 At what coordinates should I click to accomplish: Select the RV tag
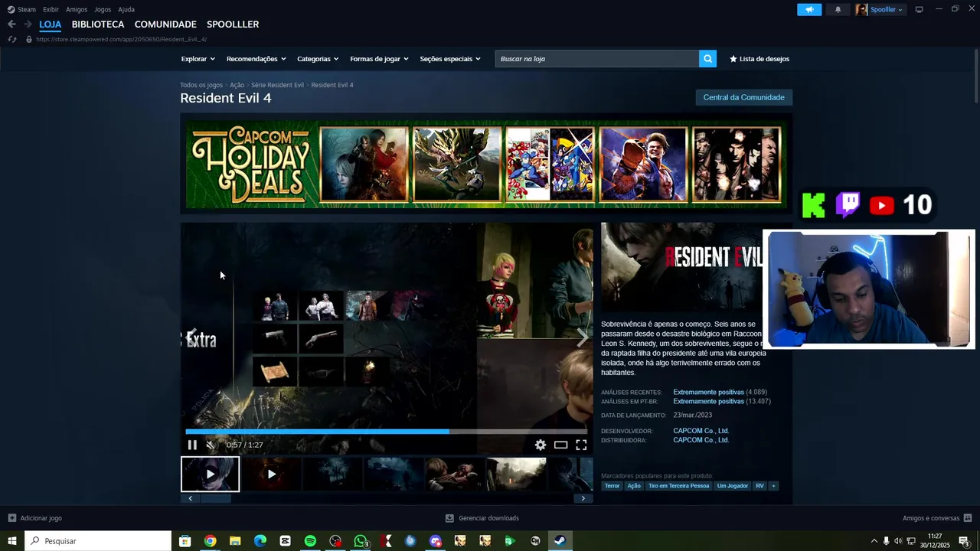759,486
